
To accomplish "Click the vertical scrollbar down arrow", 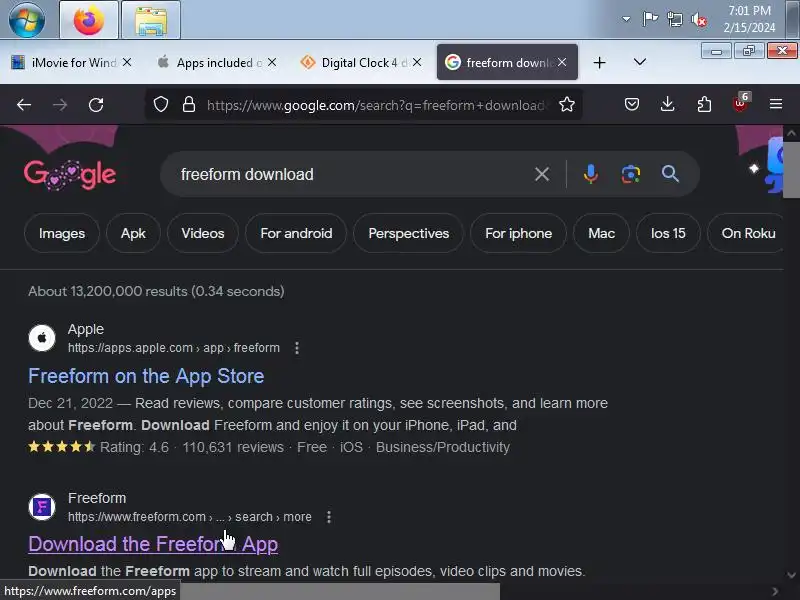I will (791, 575).
